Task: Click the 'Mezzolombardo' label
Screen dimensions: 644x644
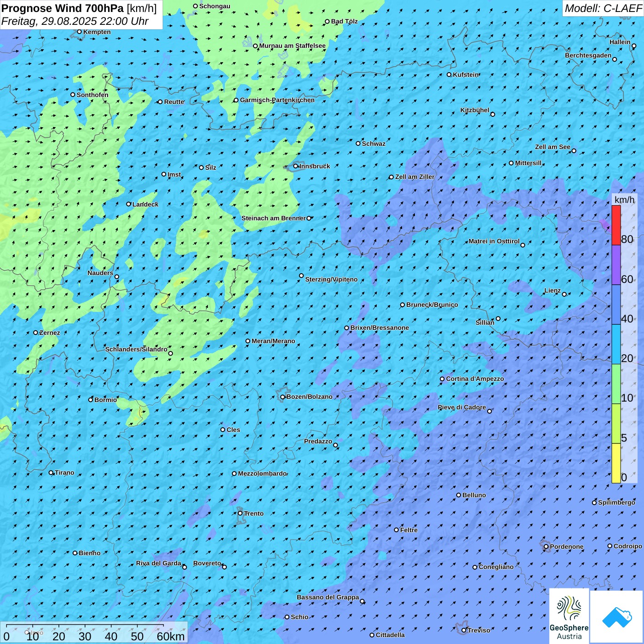Action: [x=262, y=473]
